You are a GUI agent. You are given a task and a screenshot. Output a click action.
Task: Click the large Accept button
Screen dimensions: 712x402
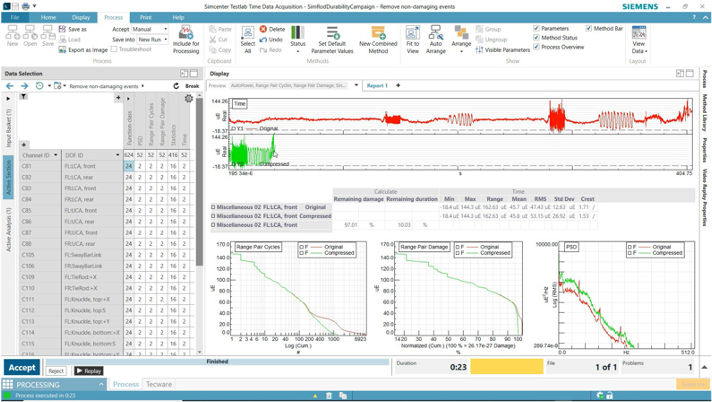22,367
